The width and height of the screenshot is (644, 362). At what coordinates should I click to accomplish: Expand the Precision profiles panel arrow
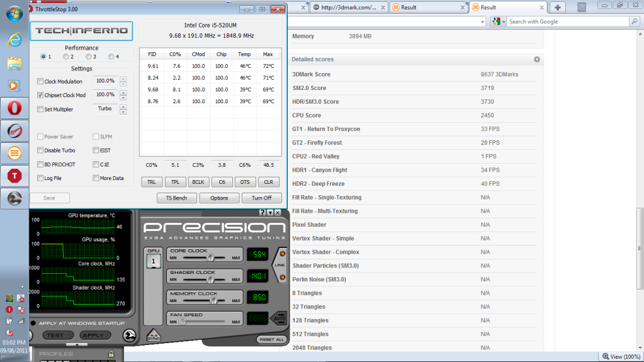77,344
